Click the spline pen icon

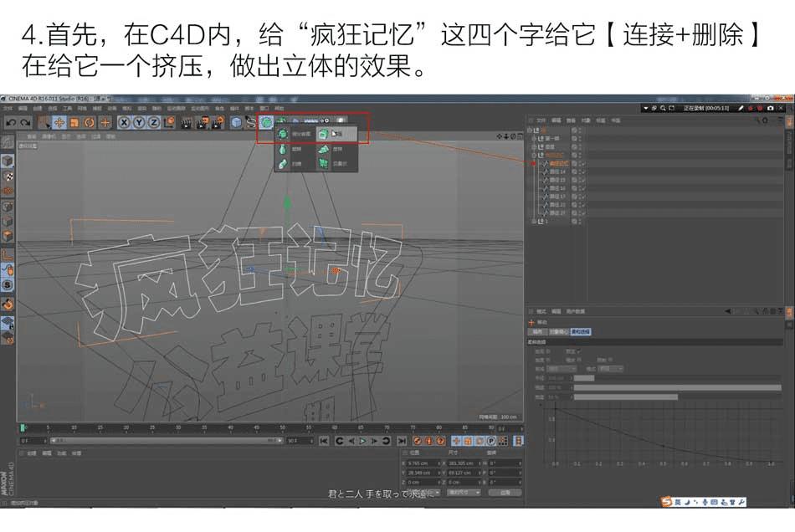251,123
